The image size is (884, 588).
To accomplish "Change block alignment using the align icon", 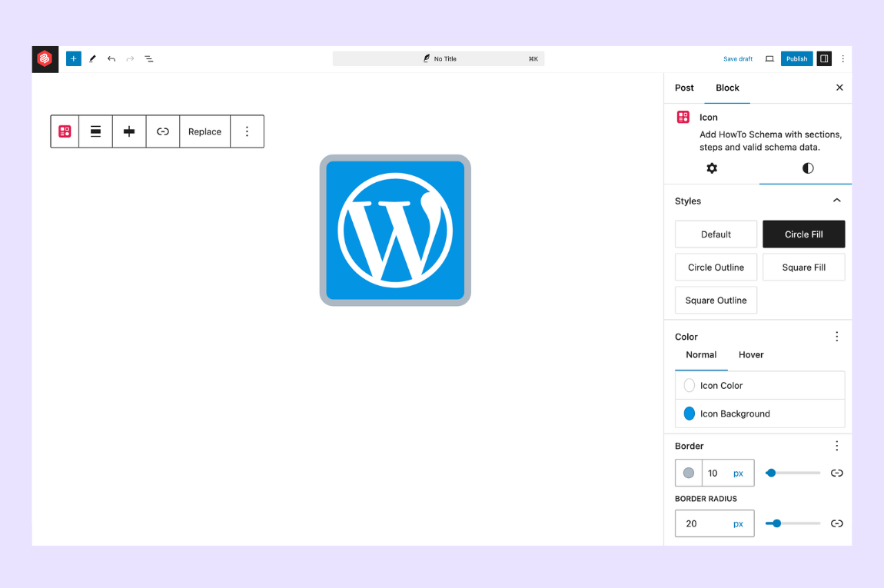I will tap(95, 131).
